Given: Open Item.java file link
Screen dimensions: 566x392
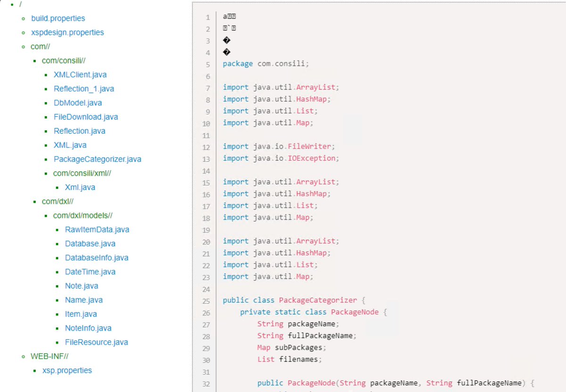Looking at the screenshot, I should (x=80, y=314).
